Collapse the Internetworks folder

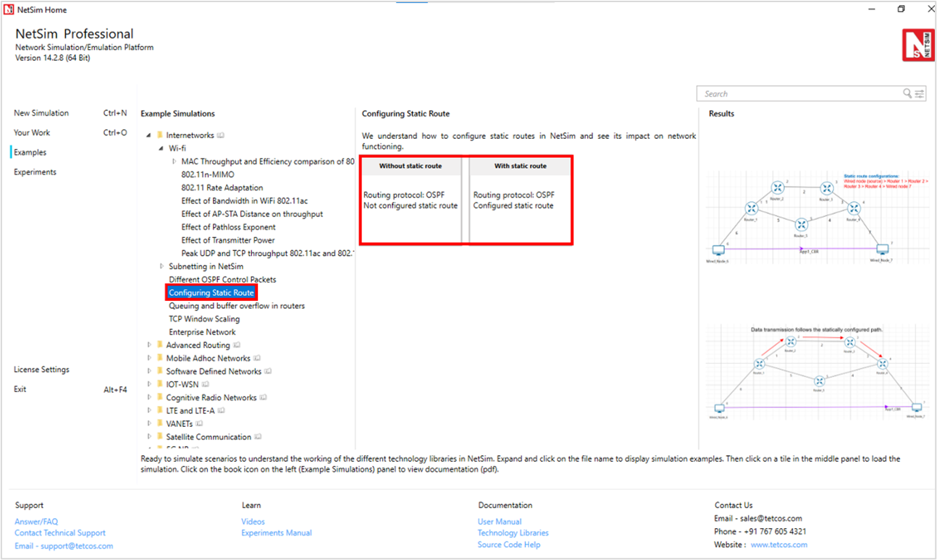[x=149, y=135]
